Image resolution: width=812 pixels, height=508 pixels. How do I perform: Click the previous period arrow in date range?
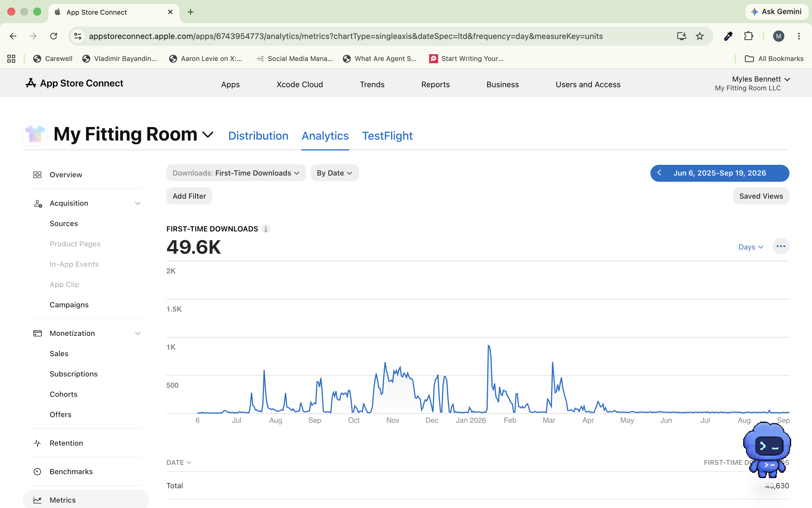click(x=659, y=173)
